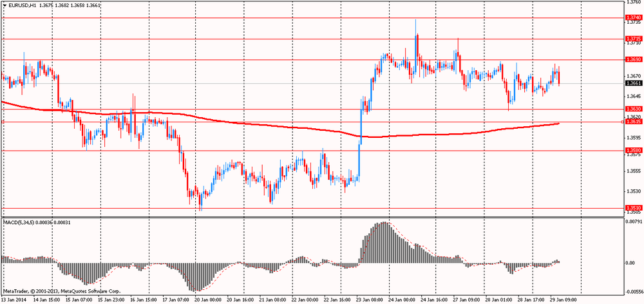
Task: Click the 13 Jan 2014 date label
Action: pyautogui.click(x=14, y=300)
